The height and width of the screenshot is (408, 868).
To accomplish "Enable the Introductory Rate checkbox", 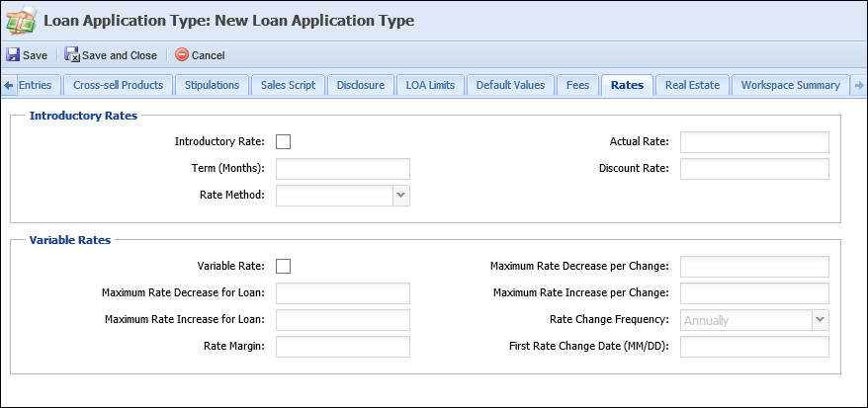I will [283, 142].
